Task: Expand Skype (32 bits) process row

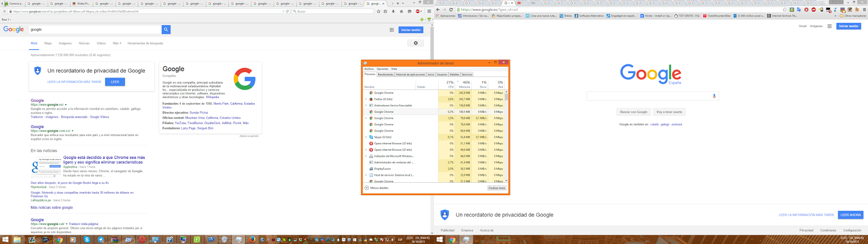Action: tap(366, 137)
